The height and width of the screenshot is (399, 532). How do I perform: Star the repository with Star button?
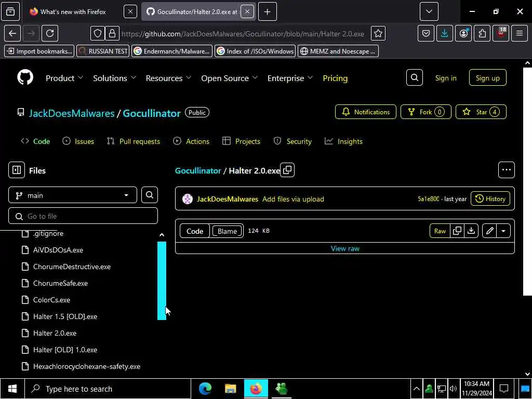pos(481,112)
